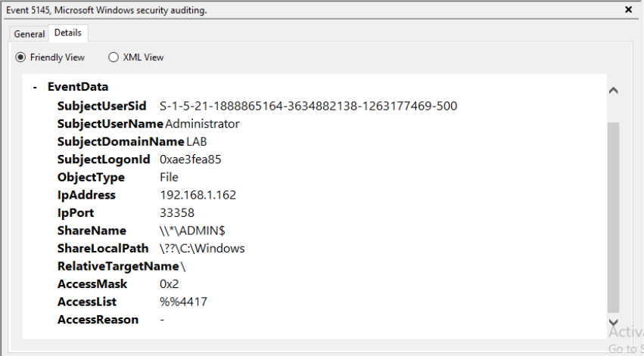This screenshot has height=356, width=644.
Task: Collapse the EventData node
Action: coord(35,87)
